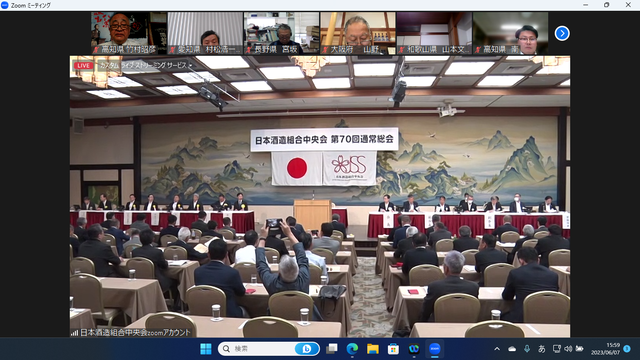This screenshot has height=360, width=640.
Task: Launch Microsoft Edge from taskbar
Action: [352, 349]
